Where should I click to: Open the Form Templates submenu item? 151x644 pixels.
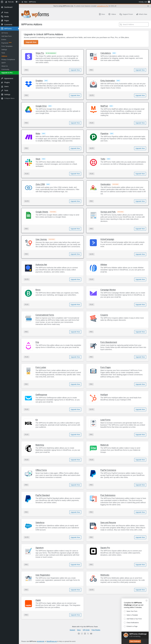(7, 46)
